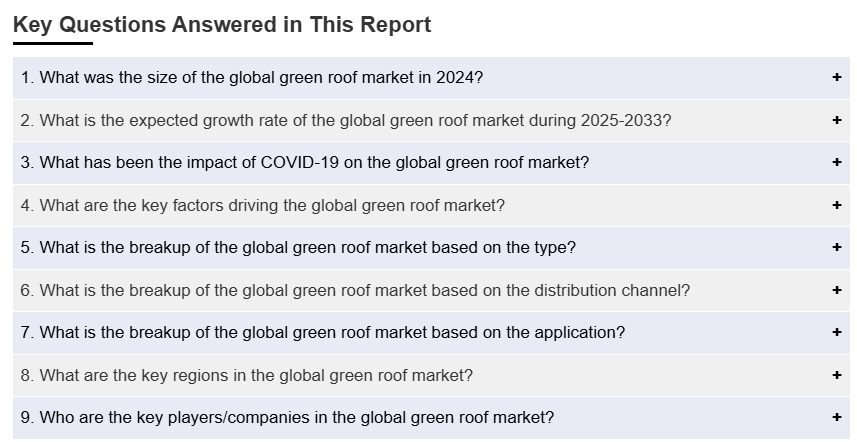Screen dimensions: 857x442
Task: Click plus icon beside key players/companies question
Action: click(837, 418)
